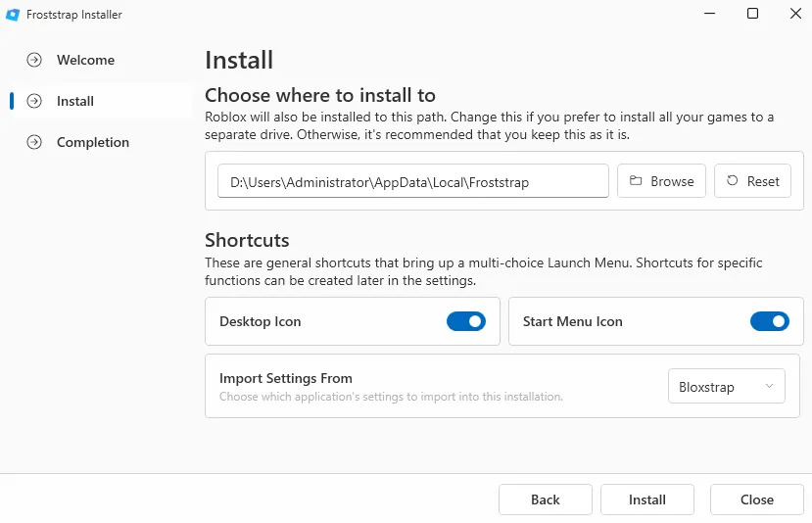Click the 'Froststrap Installer' title text
This screenshot has height=523, width=812.
pyautogui.click(x=74, y=15)
